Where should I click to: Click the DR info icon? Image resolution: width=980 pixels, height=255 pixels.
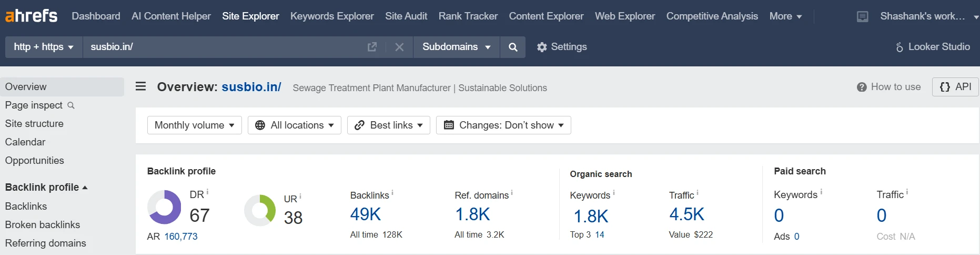click(207, 191)
